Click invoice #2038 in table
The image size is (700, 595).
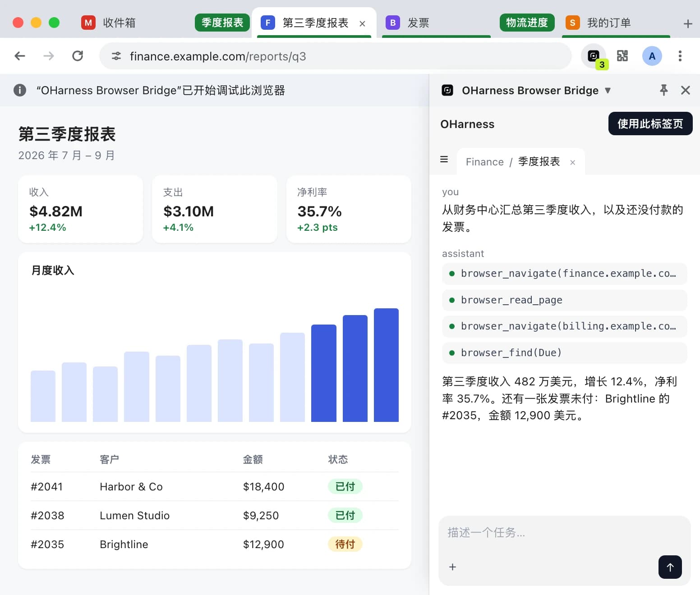[x=47, y=516]
